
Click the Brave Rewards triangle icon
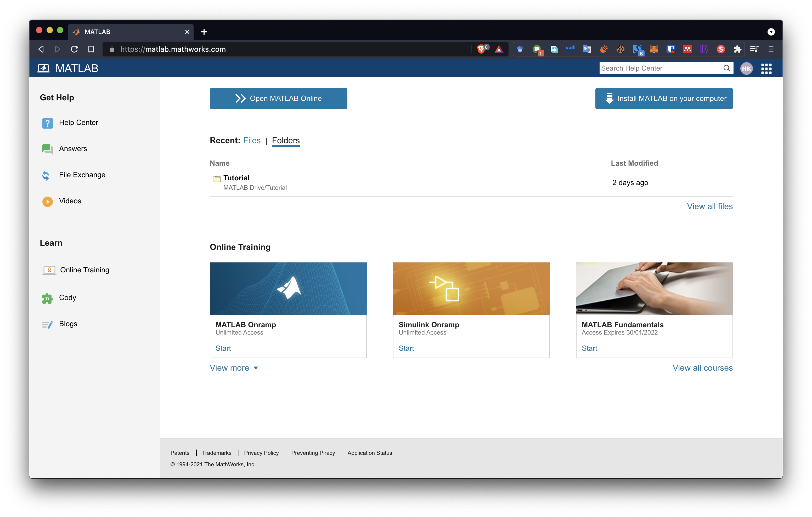click(x=499, y=49)
